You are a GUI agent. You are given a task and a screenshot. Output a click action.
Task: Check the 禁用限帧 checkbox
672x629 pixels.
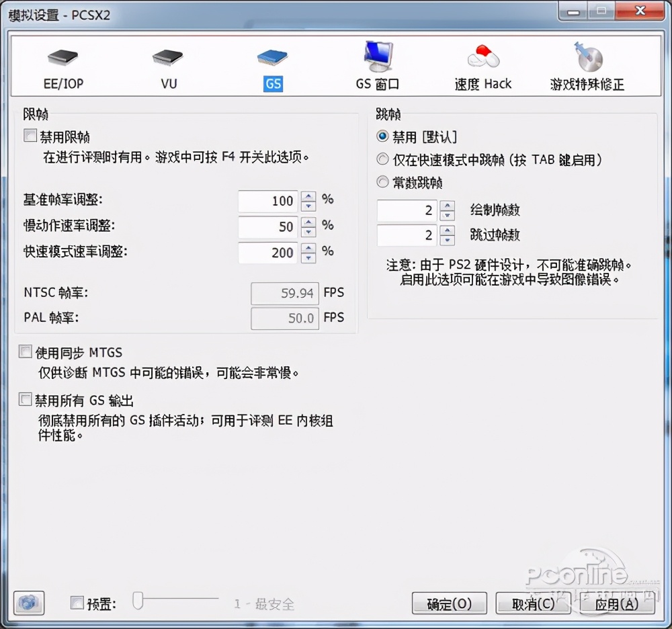pyautogui.click(x=30, y=135)
